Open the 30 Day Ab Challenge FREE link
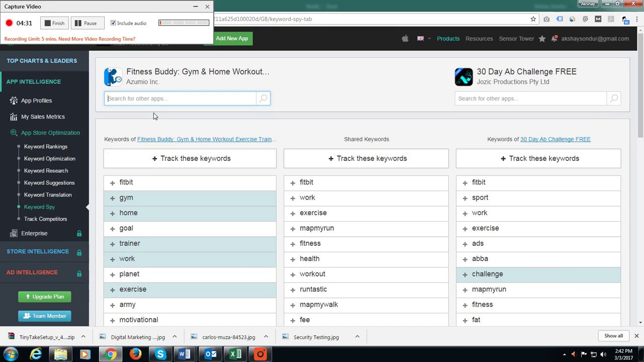Screen dimensions: 644x362 click(555, 139)
